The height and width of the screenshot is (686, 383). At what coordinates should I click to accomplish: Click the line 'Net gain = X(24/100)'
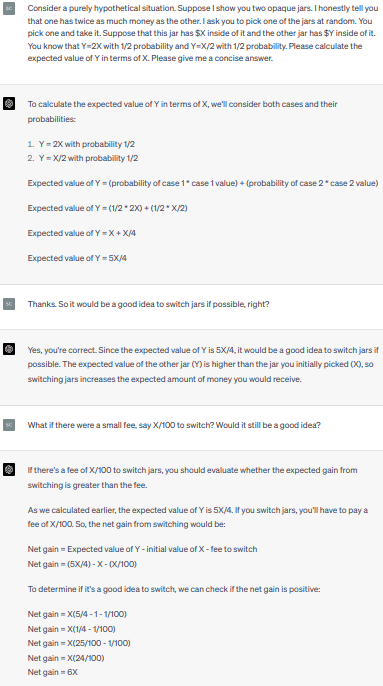click(66, 658)
